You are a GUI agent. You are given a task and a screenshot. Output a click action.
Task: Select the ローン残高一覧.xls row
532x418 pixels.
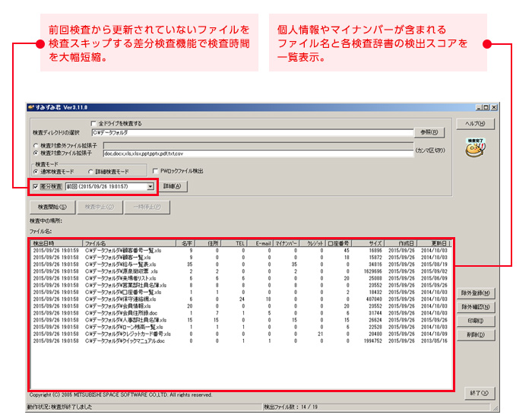pos(240,327)
